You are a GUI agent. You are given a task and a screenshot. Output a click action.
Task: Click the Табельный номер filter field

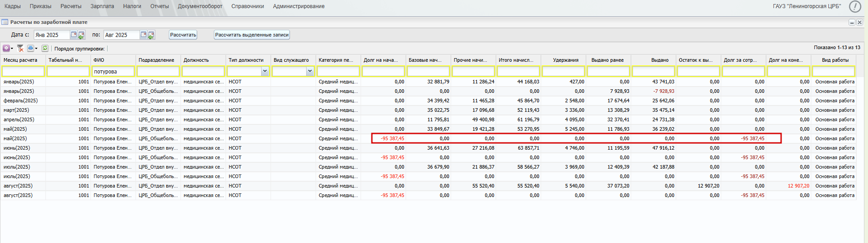click(68, 71)
